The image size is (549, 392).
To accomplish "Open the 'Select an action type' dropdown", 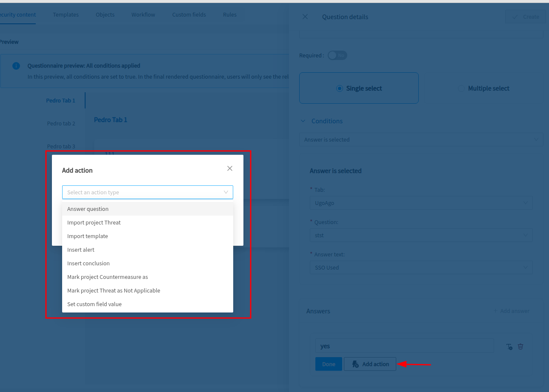I will (148, 192).
